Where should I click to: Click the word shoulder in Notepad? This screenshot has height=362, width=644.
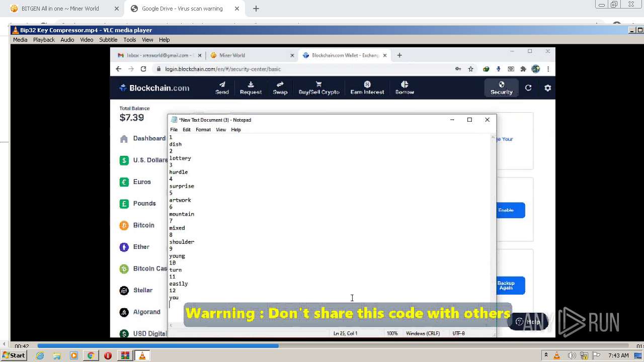pyautogui.click(x=182, y=242)
